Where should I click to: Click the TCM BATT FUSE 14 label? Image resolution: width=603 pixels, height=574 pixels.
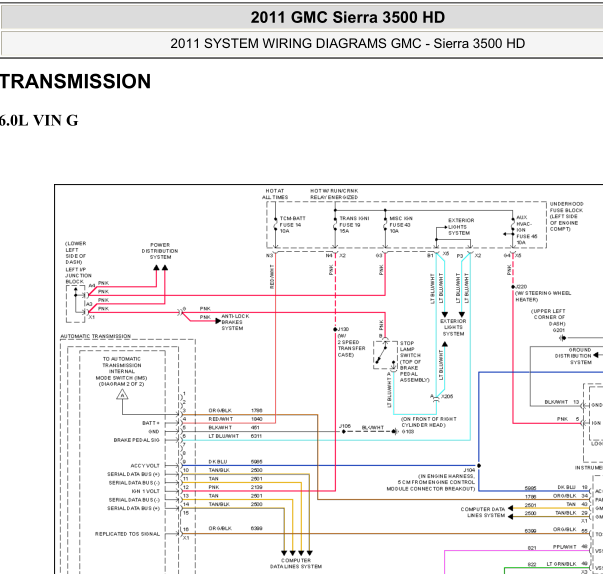pyautogui.click(x=292, y=225)
